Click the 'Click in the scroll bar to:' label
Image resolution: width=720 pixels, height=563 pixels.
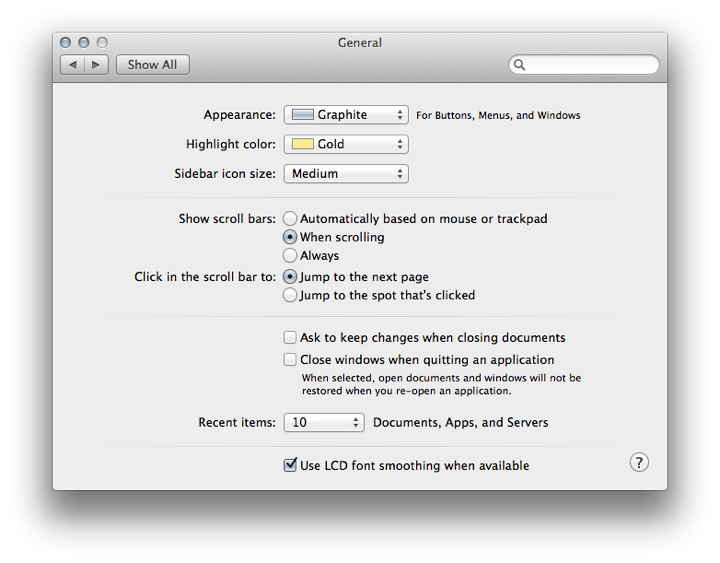point(205,277)
